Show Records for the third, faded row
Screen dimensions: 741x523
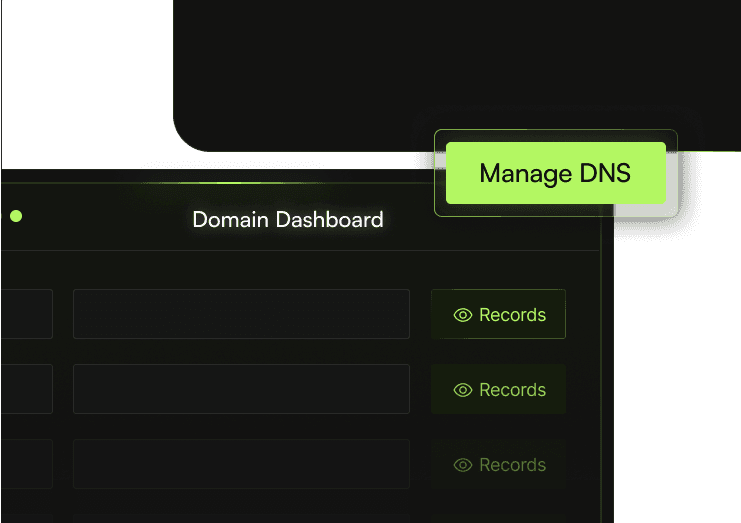click(498, 465)
